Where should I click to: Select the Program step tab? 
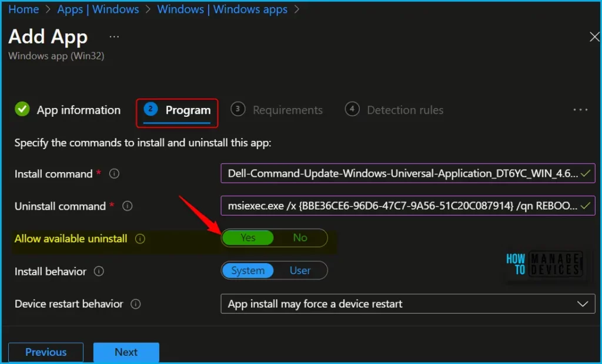click(177, 111)
